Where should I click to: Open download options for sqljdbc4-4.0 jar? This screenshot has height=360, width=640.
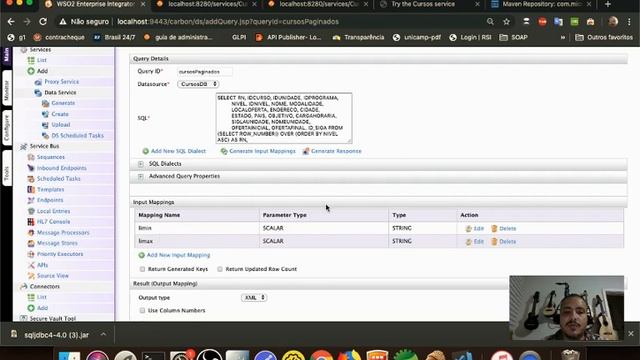[x=104, y=334]
